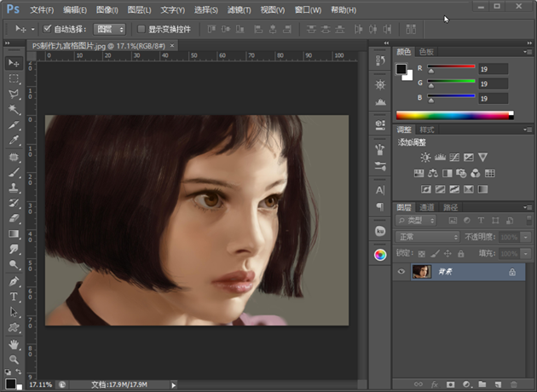Open the Image menu
The image size is (537, 392).
coord(107,10)
